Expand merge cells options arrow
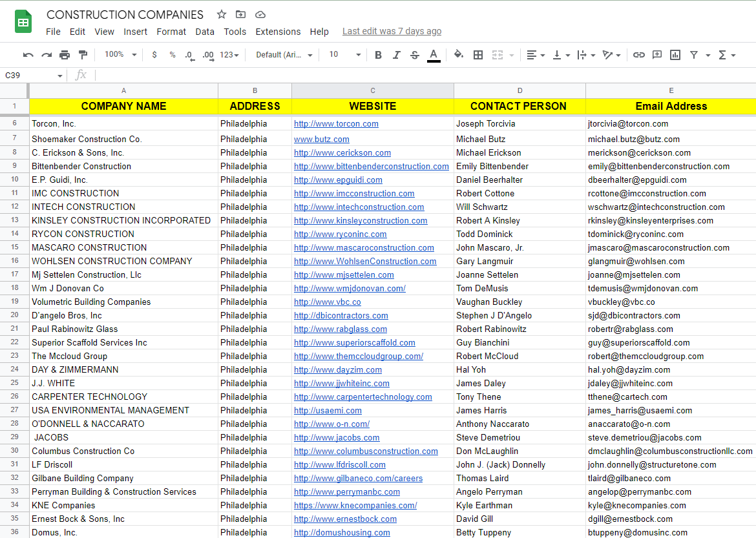Image resolution: width=756 pixels, height=538 pixels. (x=512, y=56)
